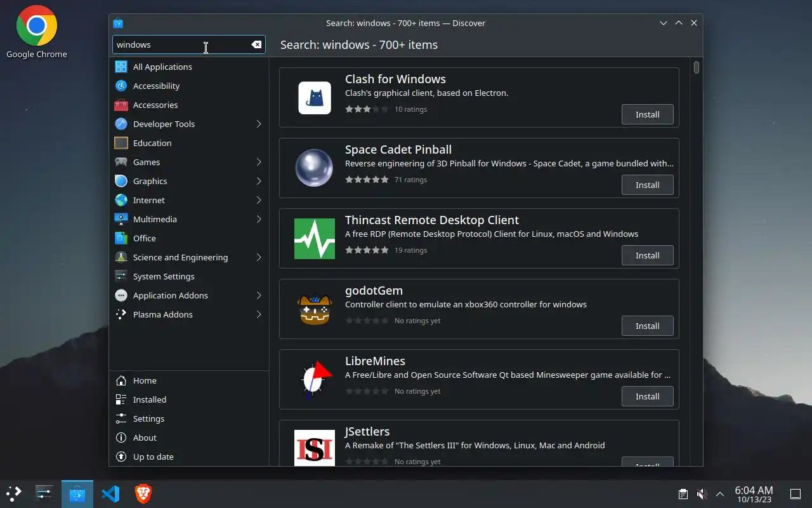Viewport: 812px width, 508px height.
Task: Launch Brave browser from taskbar
Action: click(x=143, y=493)
